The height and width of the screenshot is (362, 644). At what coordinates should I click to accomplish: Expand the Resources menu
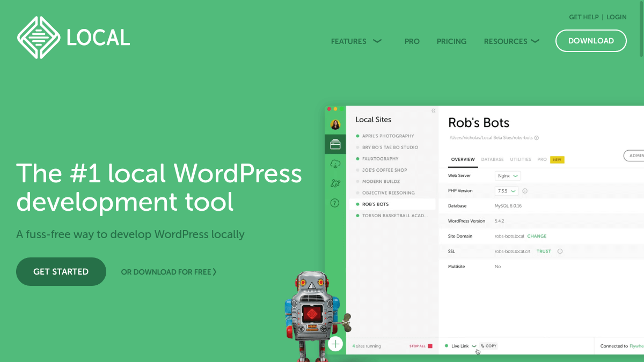point(511,41)
